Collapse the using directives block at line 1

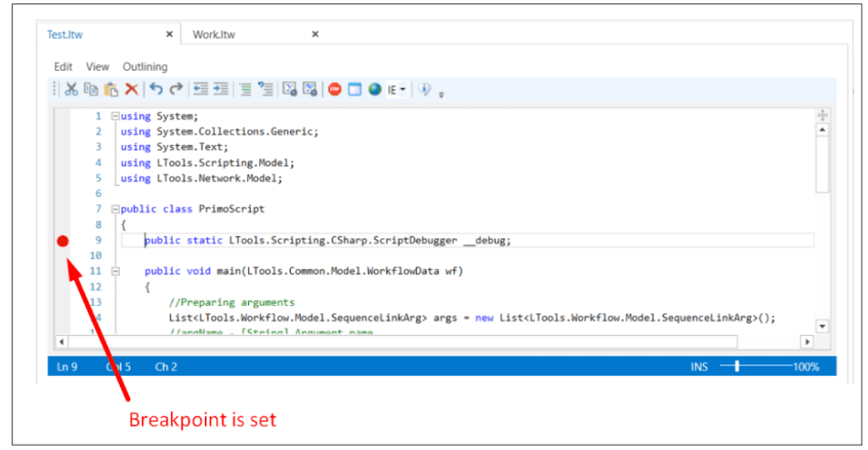116,117
